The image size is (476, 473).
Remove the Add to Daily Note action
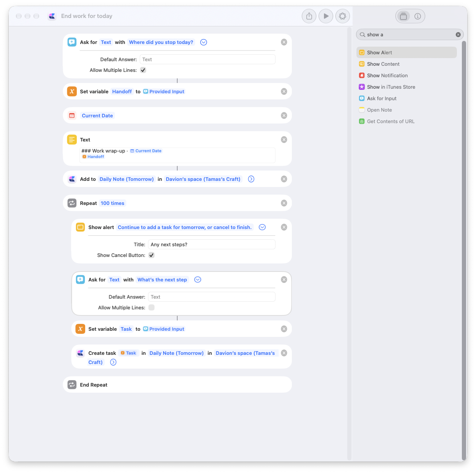(x=284, y=179)
